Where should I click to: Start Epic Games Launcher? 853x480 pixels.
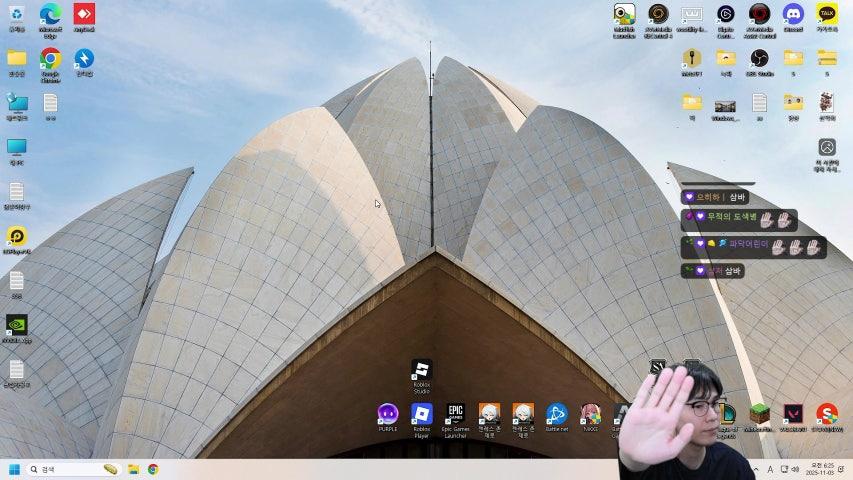pos(455,414)
